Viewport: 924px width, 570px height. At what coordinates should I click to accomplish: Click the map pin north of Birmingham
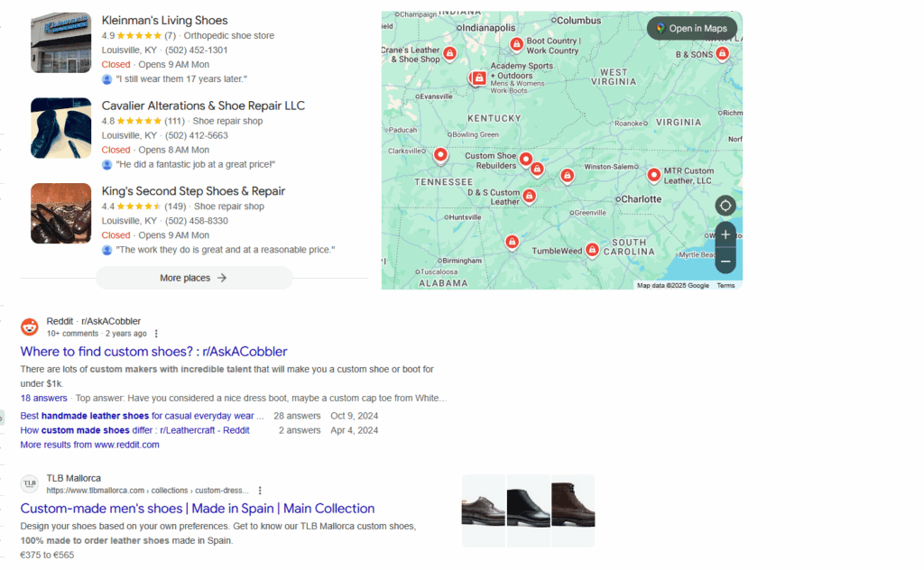tap(513, 242)
